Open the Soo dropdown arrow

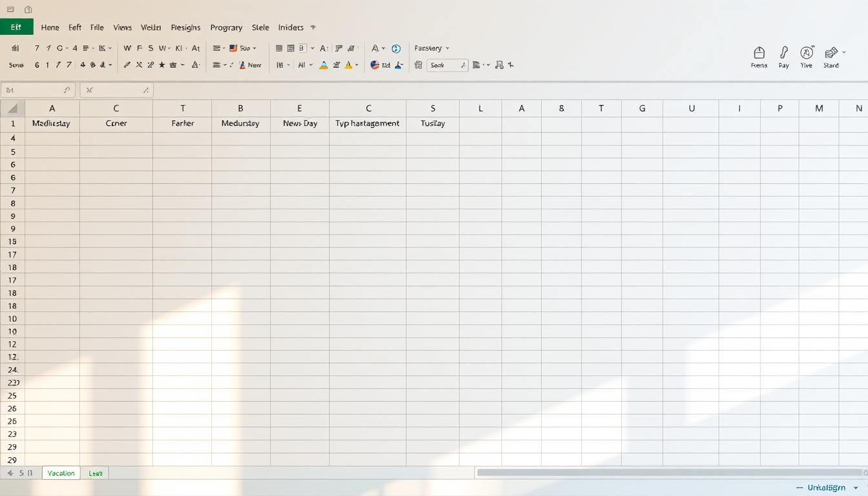[x=254, y=48]
